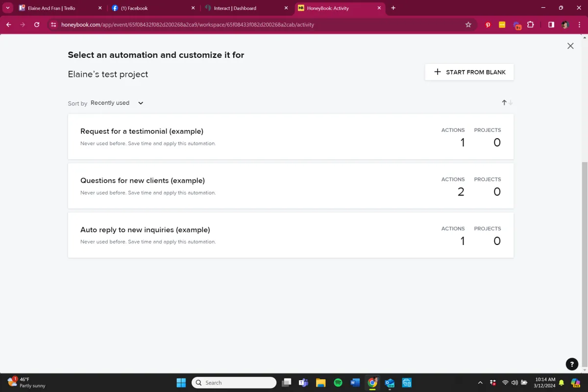Open Outlook from the taskbar
Viewport: 588px width, 392px height.
(x=390, y=383)
